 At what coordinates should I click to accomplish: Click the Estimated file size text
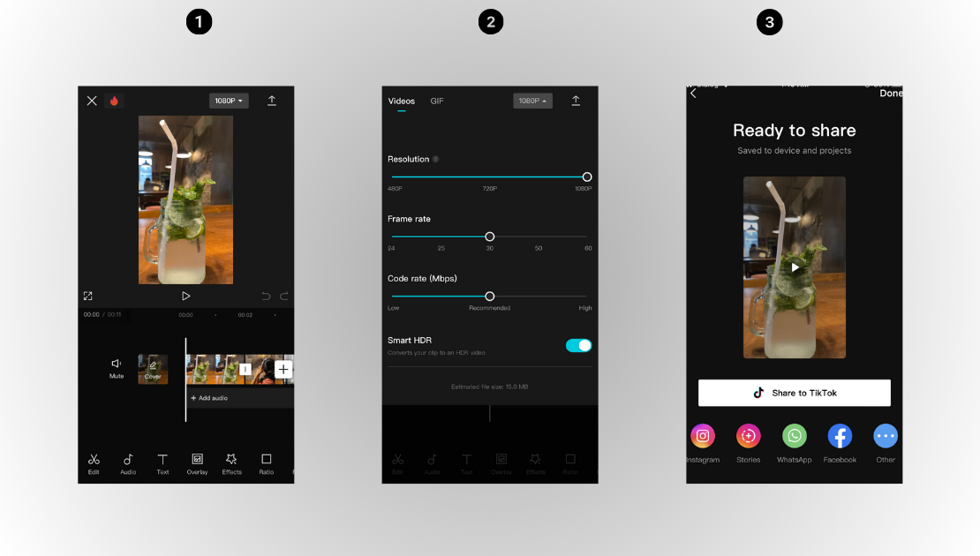(489, 387)
